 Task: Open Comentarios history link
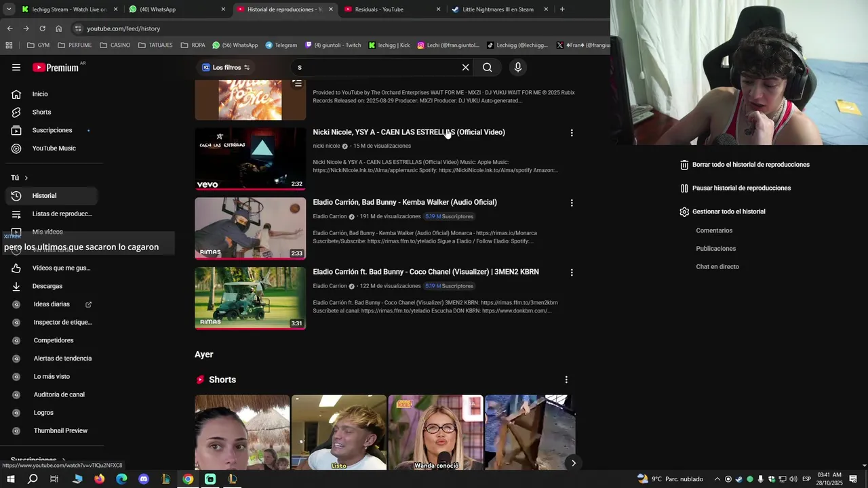pos(714,230)
